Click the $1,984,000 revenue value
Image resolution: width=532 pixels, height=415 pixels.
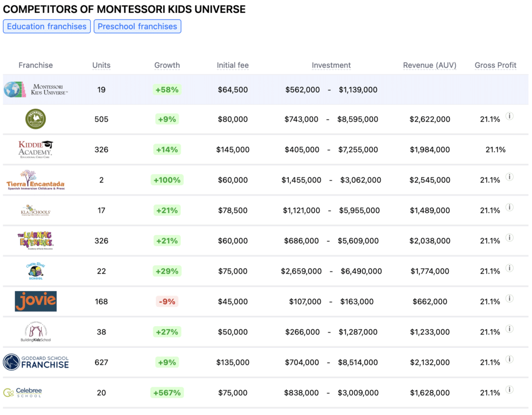coord(430,149)
